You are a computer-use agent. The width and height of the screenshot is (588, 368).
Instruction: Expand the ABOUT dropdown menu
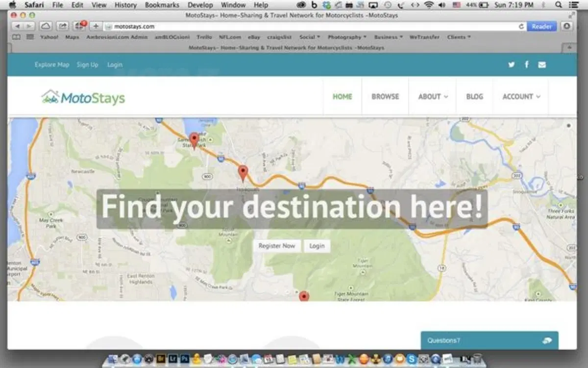(433, 97)
